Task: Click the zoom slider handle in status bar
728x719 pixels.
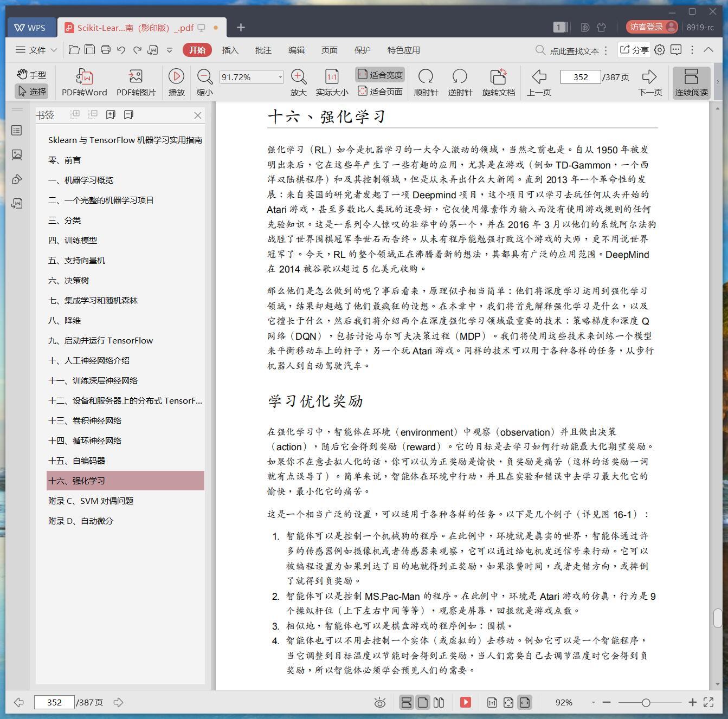Action: (646, 703)
